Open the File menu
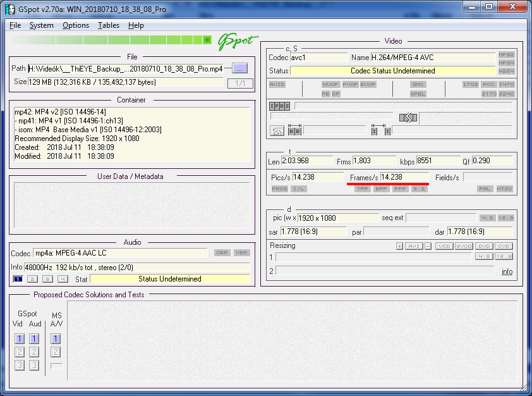 point(15,25)
